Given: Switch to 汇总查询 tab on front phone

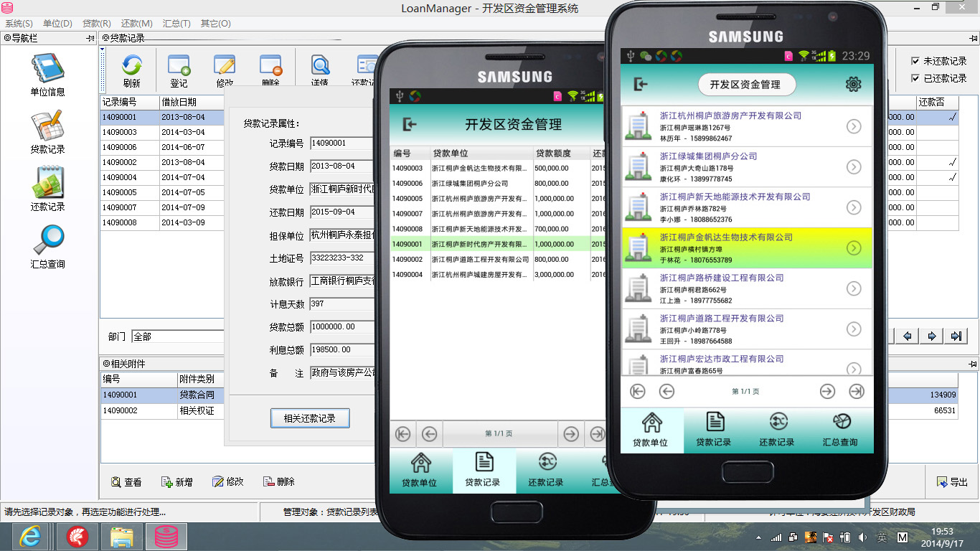Looking at the screenshot, I should click(841, 430).
